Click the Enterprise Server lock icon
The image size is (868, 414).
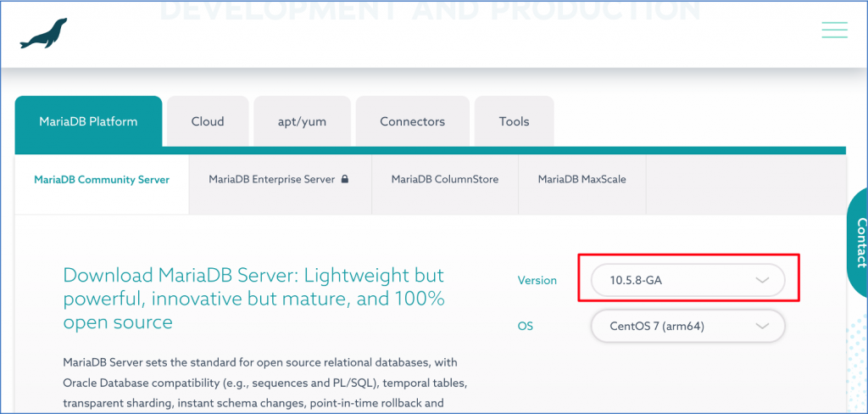coord(344,180)
